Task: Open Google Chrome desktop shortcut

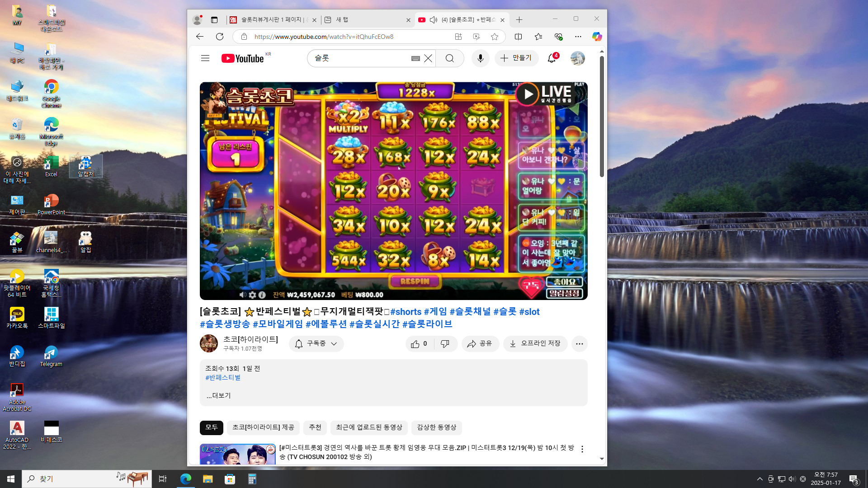Action: tap(51, 94)
